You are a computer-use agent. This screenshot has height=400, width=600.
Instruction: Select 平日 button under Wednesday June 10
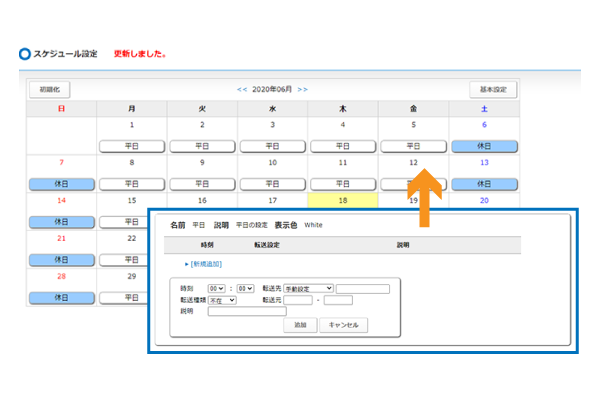[x=273, y=184]
